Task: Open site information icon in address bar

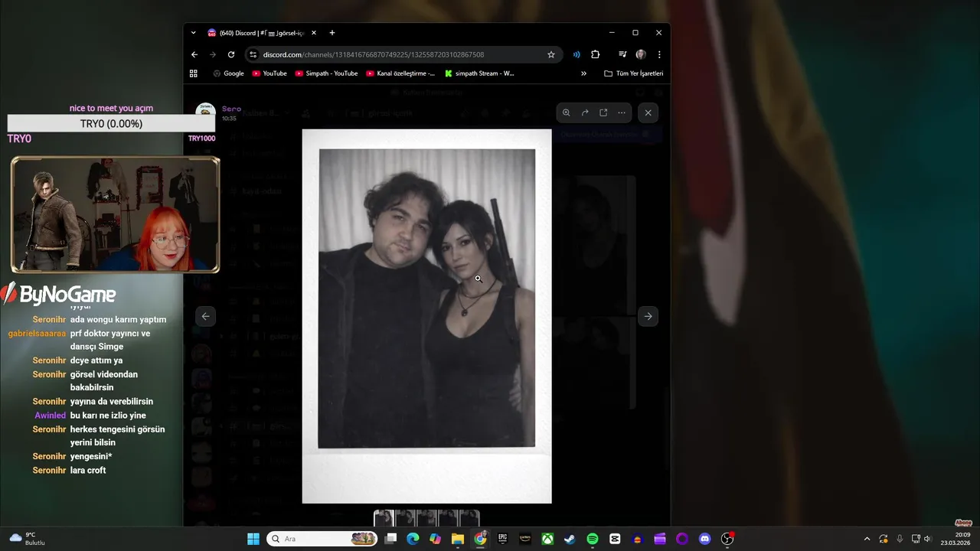Action: 253,54
